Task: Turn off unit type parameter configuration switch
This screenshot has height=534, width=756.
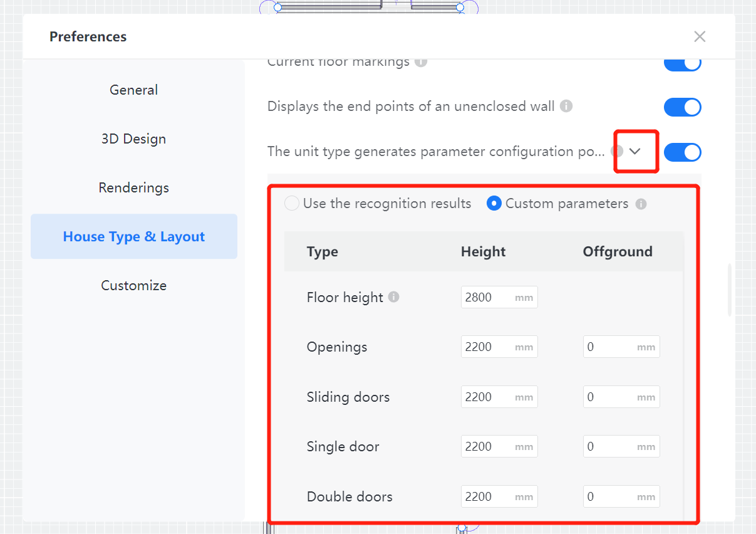Action: tap(682, 152)
